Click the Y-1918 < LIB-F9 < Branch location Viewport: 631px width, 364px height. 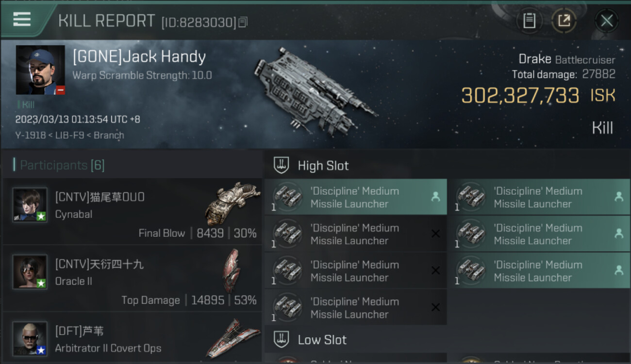tap(69, 135)
